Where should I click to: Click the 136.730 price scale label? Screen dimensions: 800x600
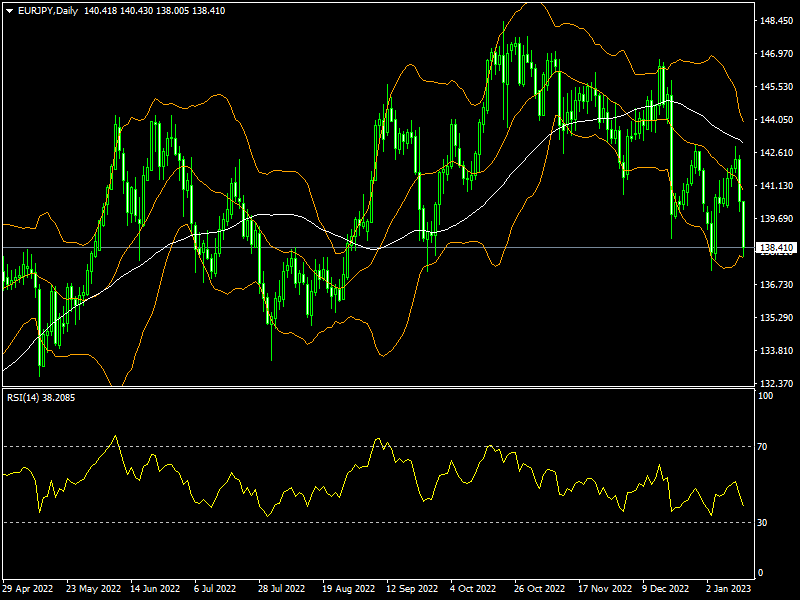tap(777, 284)
